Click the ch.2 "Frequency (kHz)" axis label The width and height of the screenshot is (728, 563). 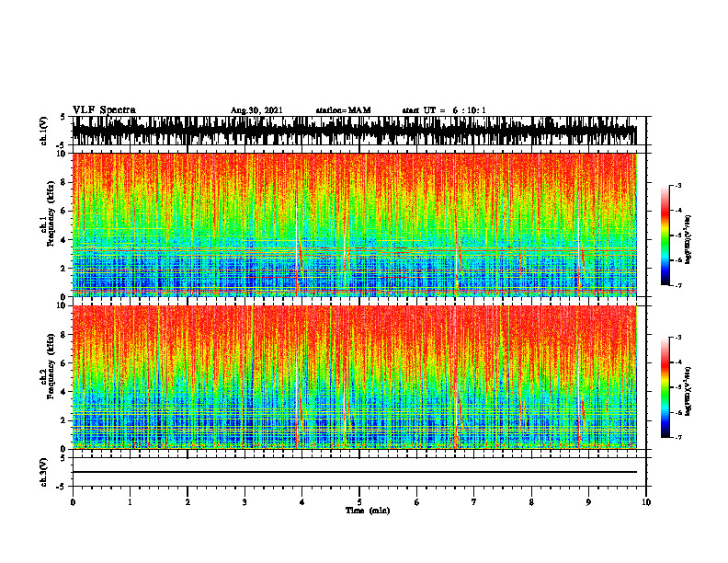51,366
